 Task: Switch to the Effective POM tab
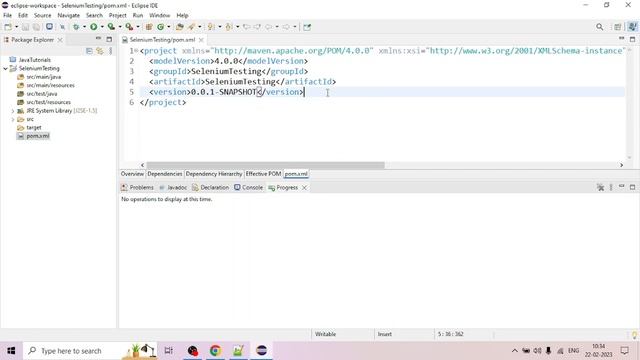point(263,174)
